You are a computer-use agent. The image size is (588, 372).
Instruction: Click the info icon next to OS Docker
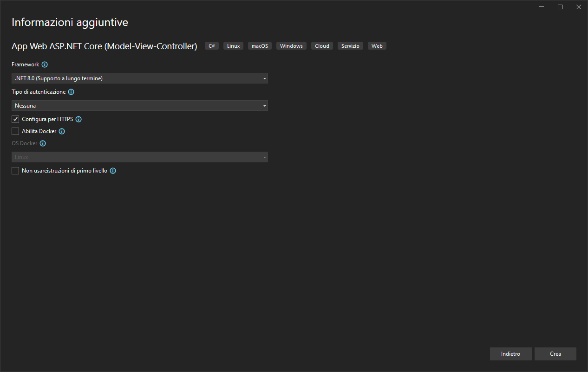(43, 144)
